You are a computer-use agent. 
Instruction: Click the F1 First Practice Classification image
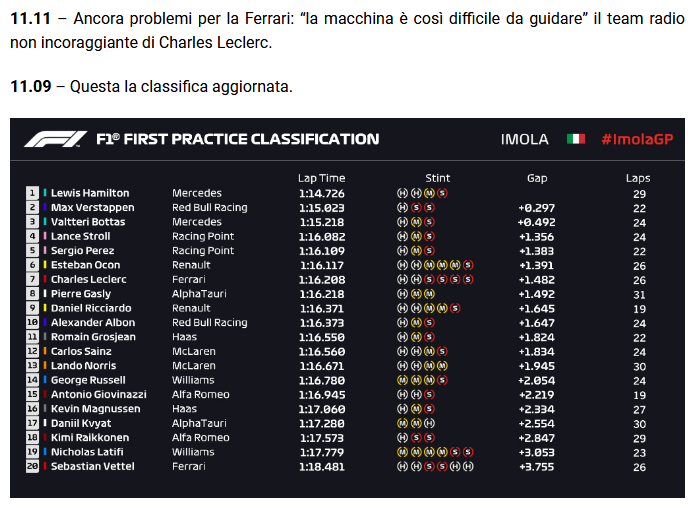347,308
